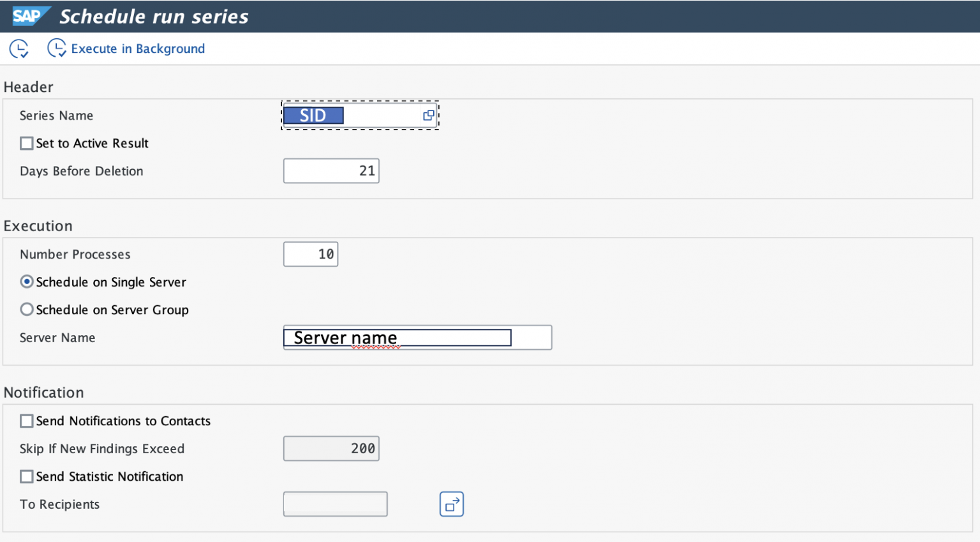Click the Execute clock icon
Image resolution: width=980 pixels, height=542 pixels.
(x=19, y=49)
